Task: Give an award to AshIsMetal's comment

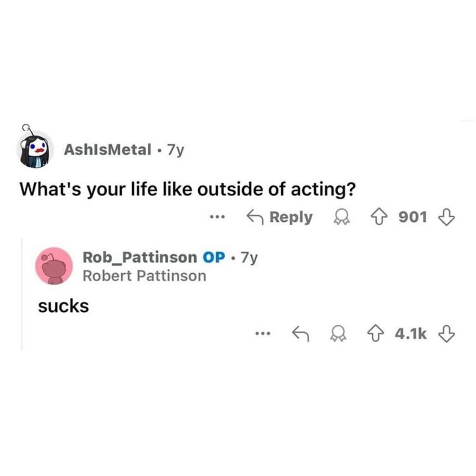Action: click(342, 217)
